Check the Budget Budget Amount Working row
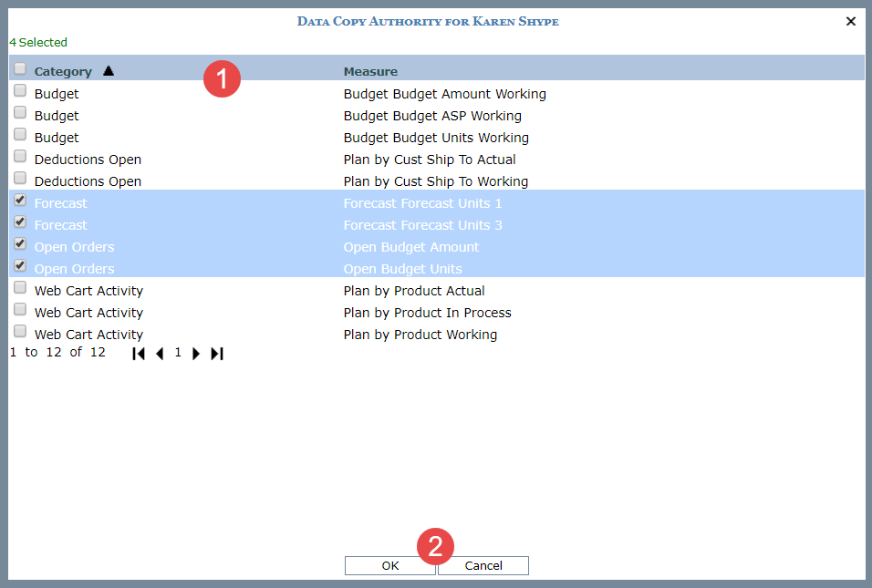Image resolution: width=872 pixels, height=588 pixels. 20,90
